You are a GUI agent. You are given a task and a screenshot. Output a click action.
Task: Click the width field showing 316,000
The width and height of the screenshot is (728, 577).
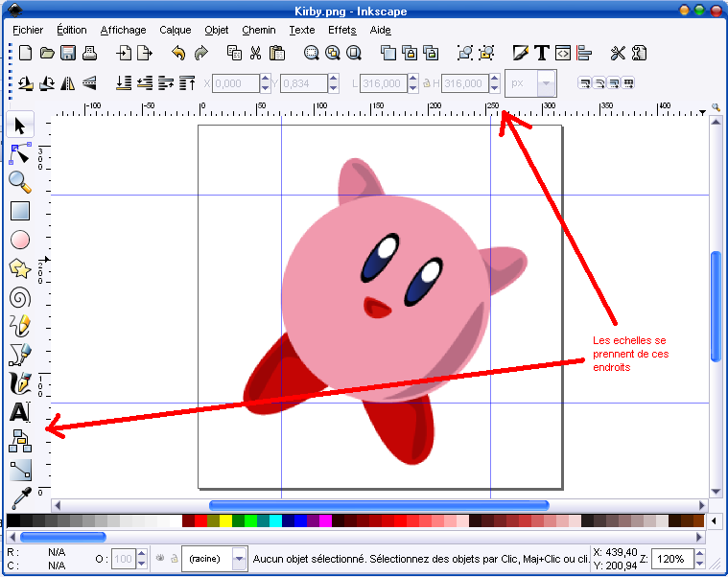tap(384, 83)
